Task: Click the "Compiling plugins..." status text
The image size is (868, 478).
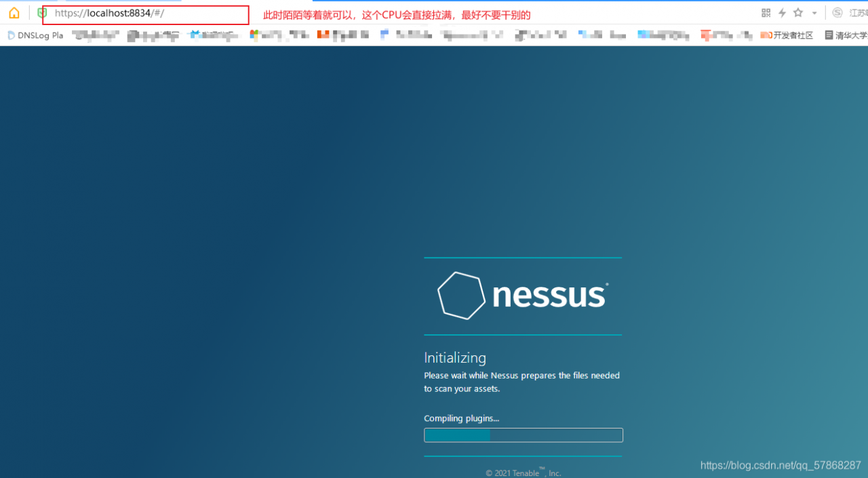Action: [x=462, y=418]
